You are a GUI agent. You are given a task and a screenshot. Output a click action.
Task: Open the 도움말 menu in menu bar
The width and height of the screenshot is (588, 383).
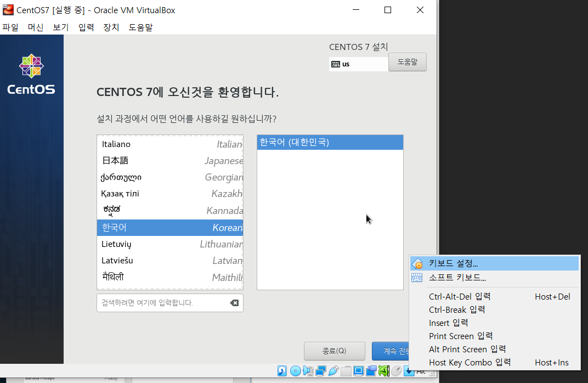tap(140, 27)
